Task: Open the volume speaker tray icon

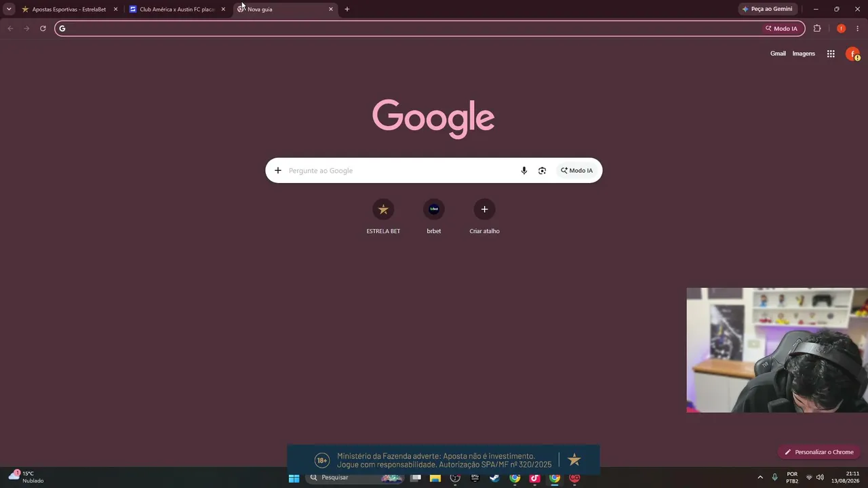Action: tap(820, 478)
